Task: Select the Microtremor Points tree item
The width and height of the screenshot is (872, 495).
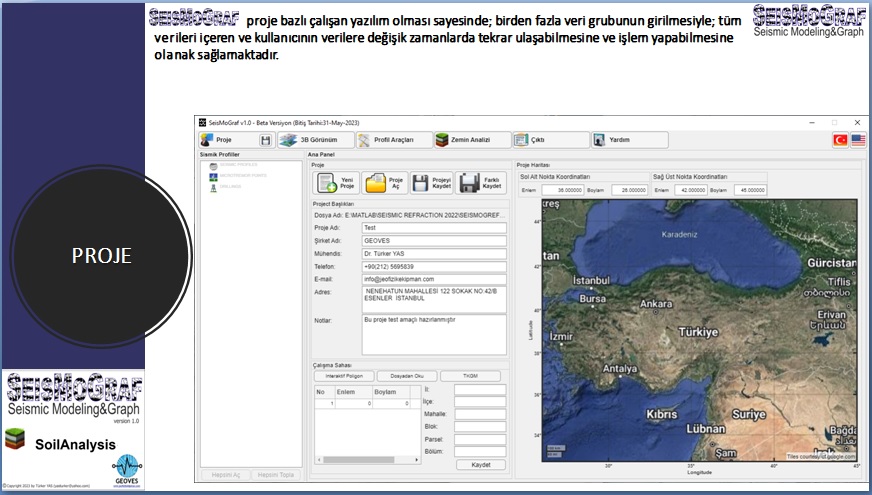Action: coord(238,176)
